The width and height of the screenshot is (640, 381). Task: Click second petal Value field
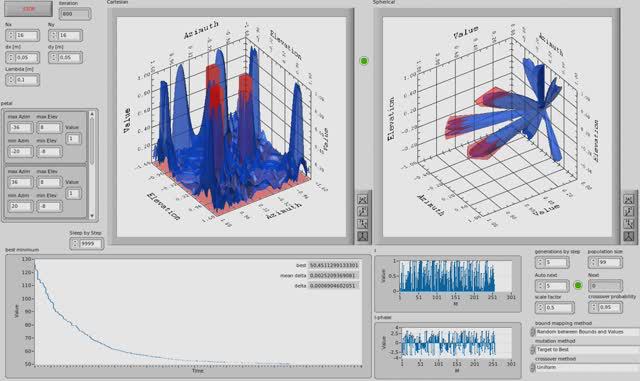tap(73, 193)
